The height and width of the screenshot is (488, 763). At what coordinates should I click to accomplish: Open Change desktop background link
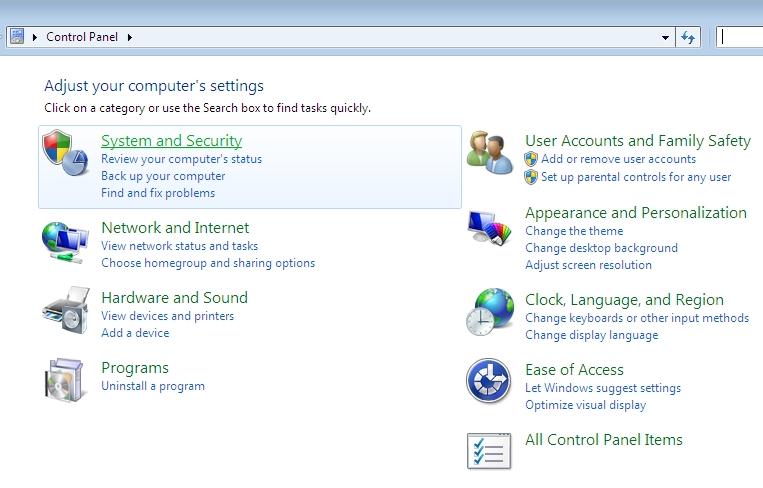[x=601, y=248]
